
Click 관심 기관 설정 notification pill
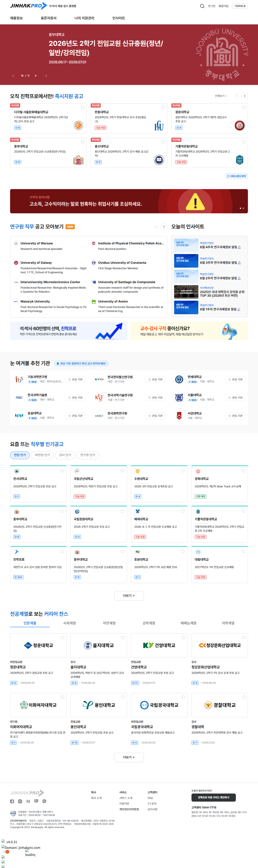coord(81,364)
